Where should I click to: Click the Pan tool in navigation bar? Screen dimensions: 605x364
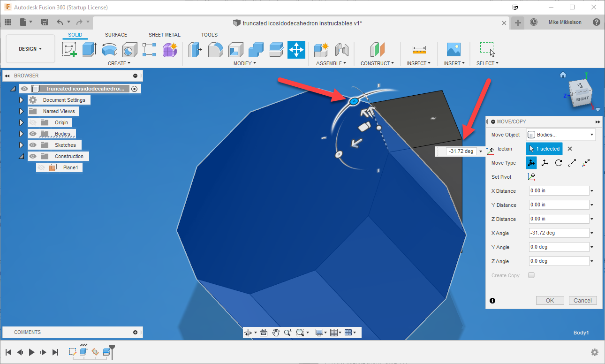click(x=276, y=332)
